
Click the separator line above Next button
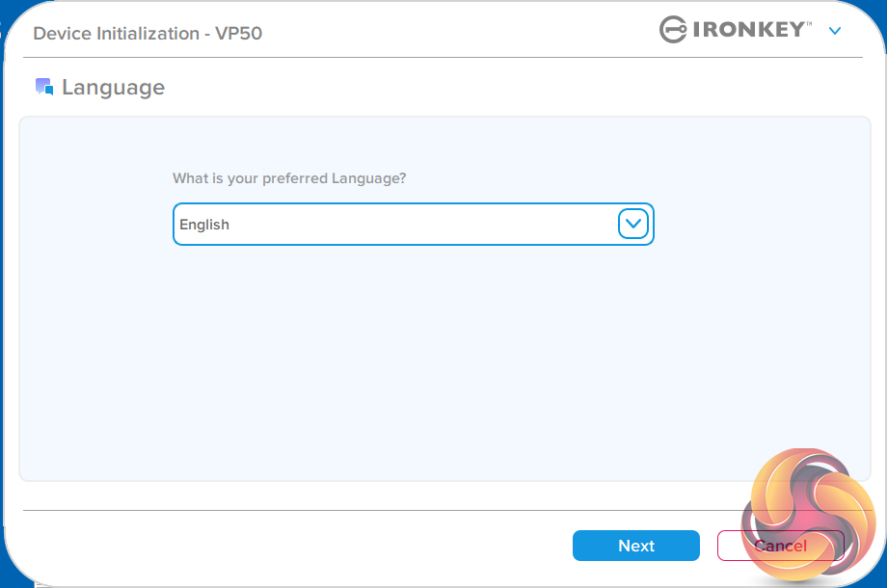[386, 510]
